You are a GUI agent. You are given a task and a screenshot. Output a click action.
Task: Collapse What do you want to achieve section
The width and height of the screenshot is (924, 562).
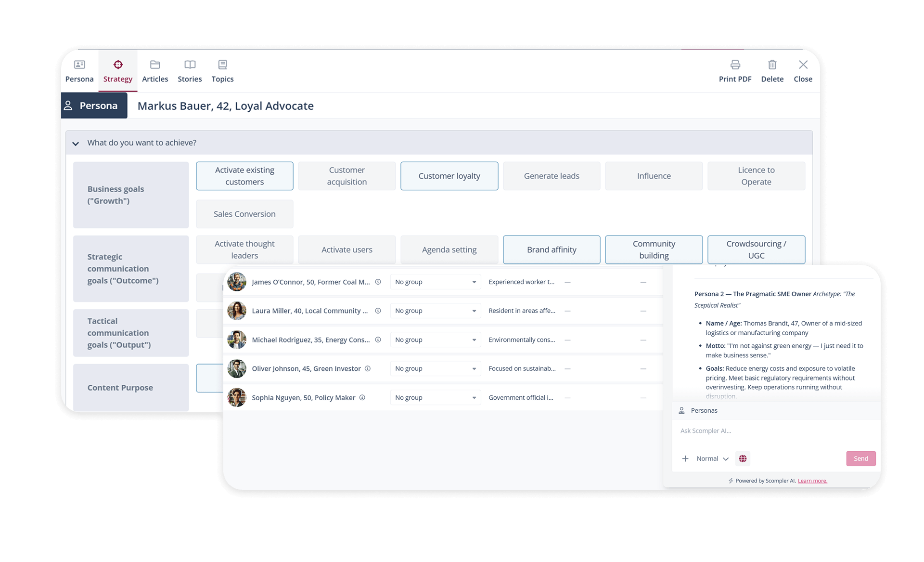[76, 143]
